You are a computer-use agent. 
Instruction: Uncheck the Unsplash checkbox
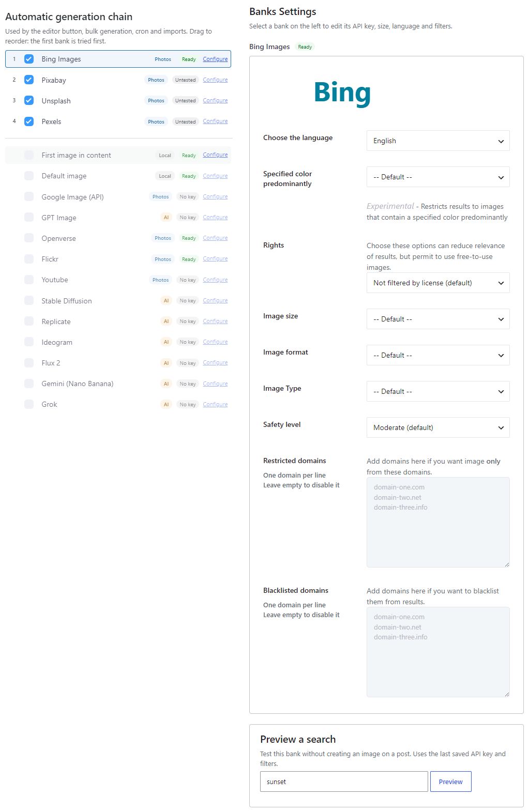29,100
